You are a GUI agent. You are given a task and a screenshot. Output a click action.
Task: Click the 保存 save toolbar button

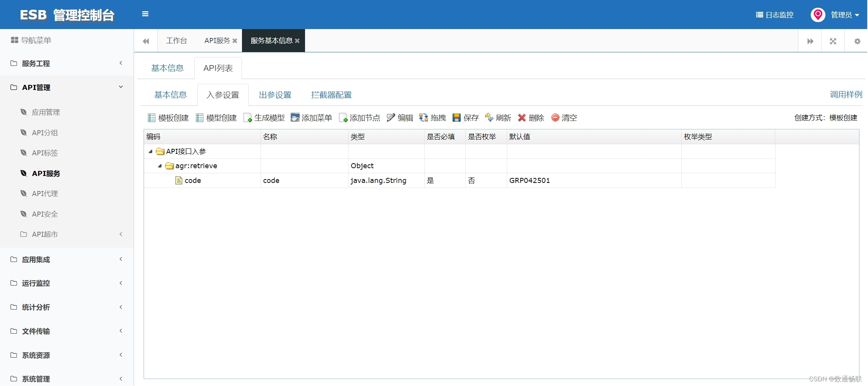(466, 118)
